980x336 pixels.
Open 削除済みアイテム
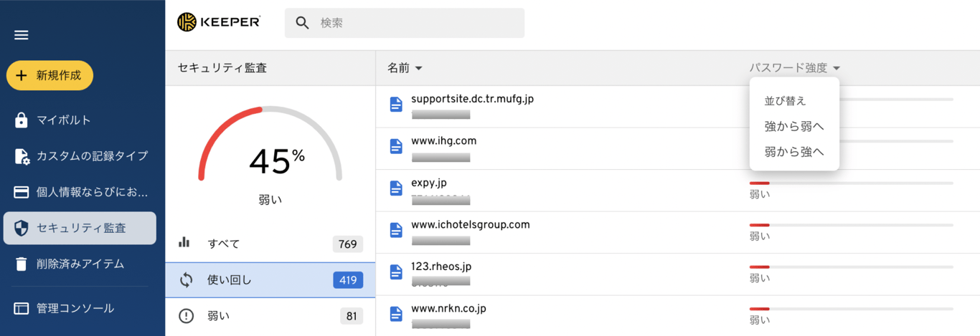click(x=79, y=264)
